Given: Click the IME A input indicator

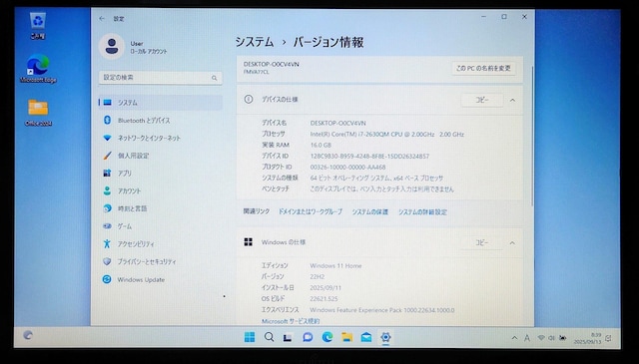Looking at the screenshot, I should pos(527,338).
